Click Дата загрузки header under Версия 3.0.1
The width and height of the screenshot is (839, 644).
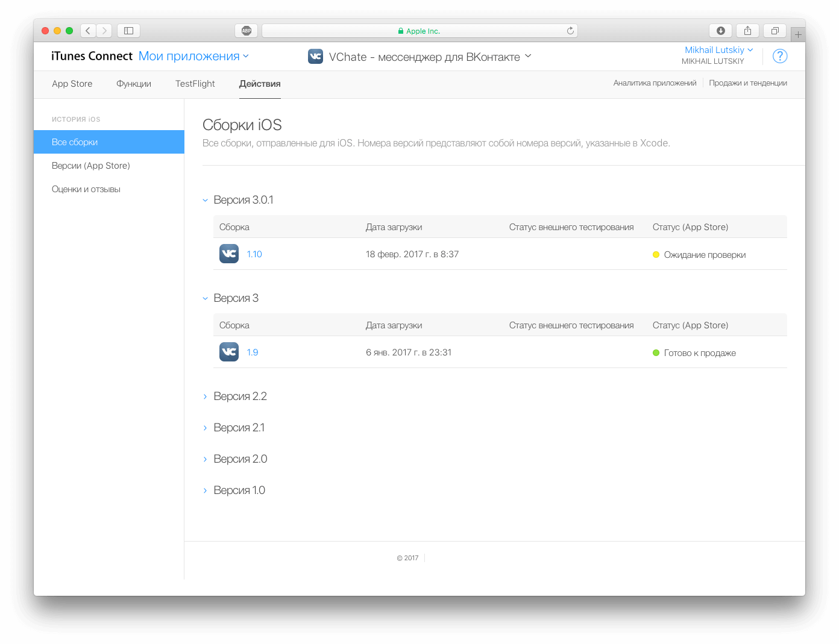click(394, 227)
